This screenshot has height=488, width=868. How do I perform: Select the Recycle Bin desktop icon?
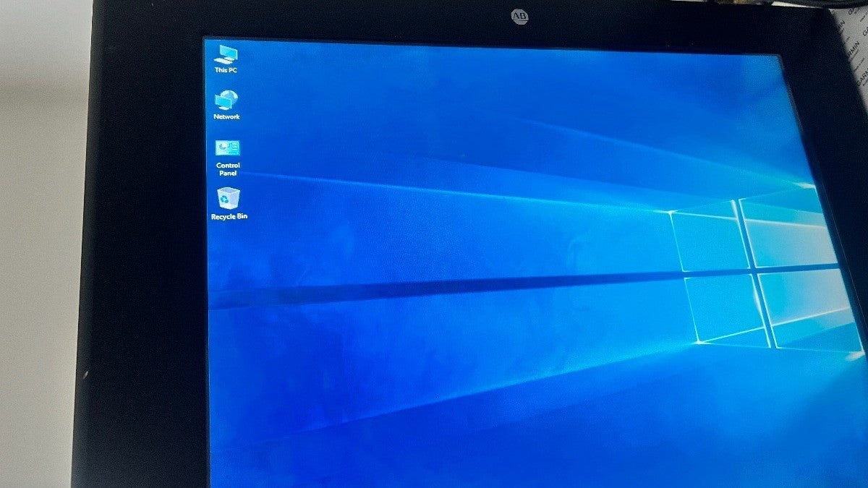coord(229,204)
